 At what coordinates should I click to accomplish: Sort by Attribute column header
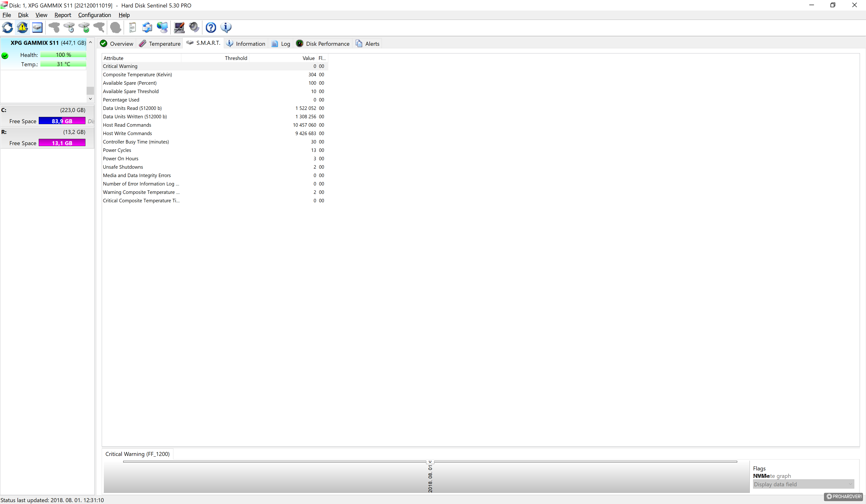pos(142,58)
